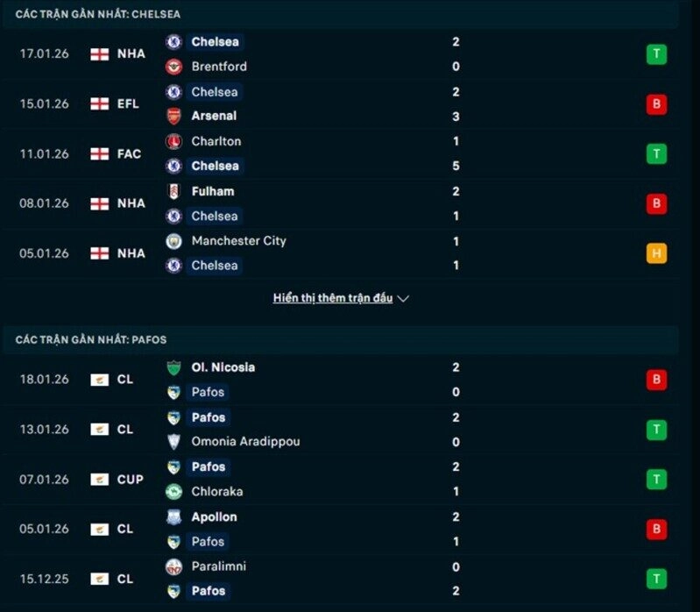Click yellow H badge for Manchester City draw
Image resolution: width=700 pixels, height=612 pixels.
point(656,253)
